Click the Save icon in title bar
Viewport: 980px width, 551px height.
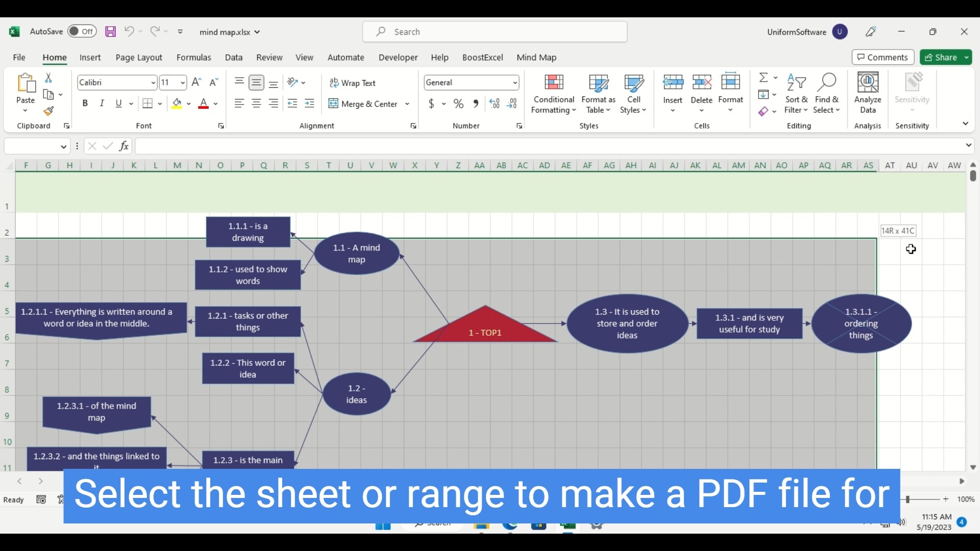110,32
